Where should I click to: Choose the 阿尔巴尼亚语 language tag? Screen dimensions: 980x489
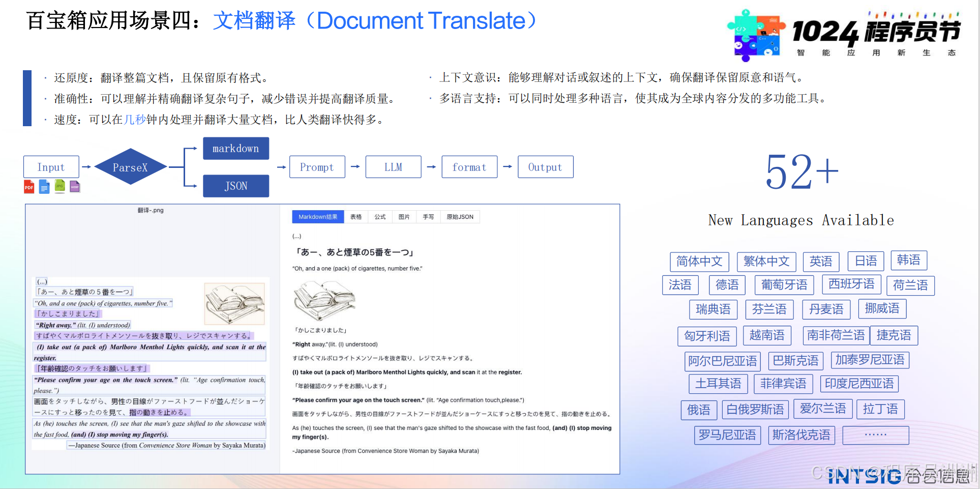pyautogui.click(x=723, y=361)
